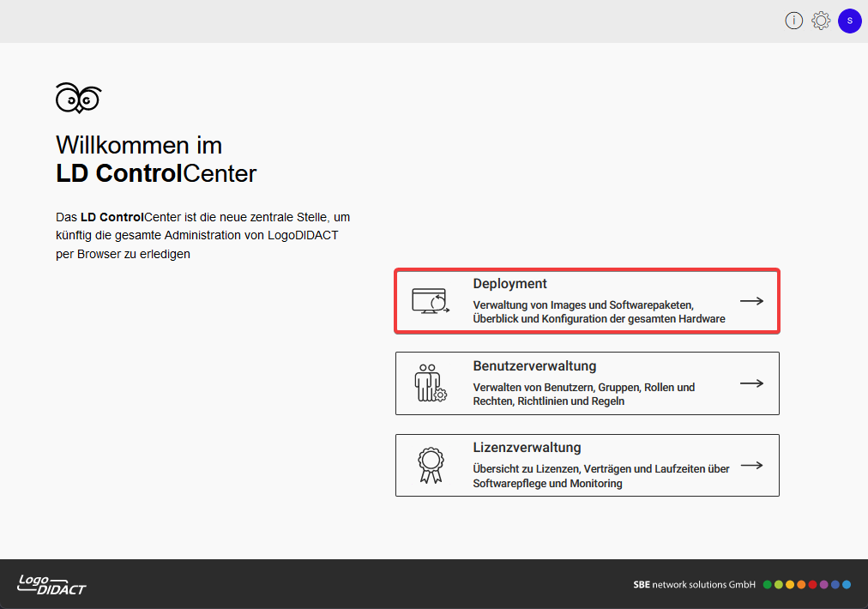Click 'Verwaltung von Images und Softwarepaketen' description
Viewport: 868px width, 609px height.
pos(599,311)
